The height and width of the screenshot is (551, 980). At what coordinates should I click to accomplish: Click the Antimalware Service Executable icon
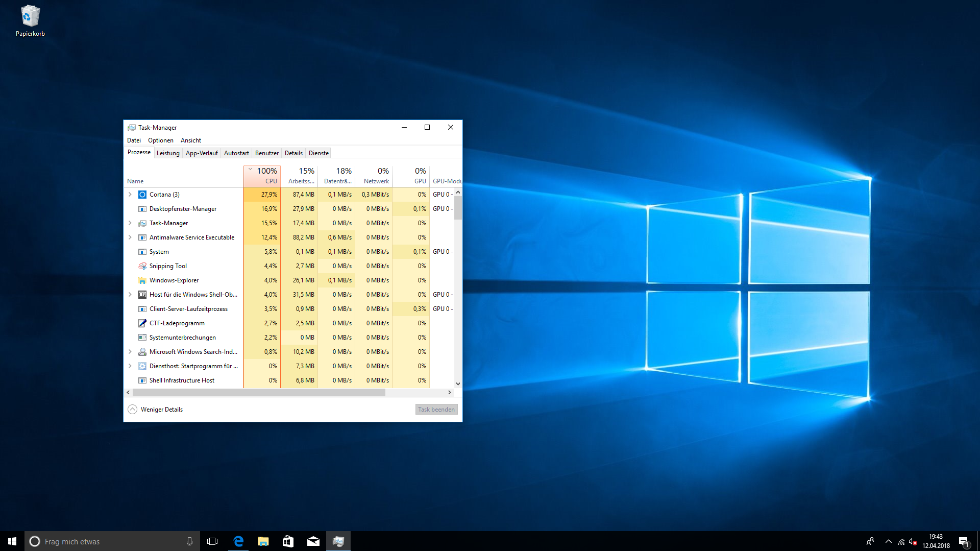142,237
